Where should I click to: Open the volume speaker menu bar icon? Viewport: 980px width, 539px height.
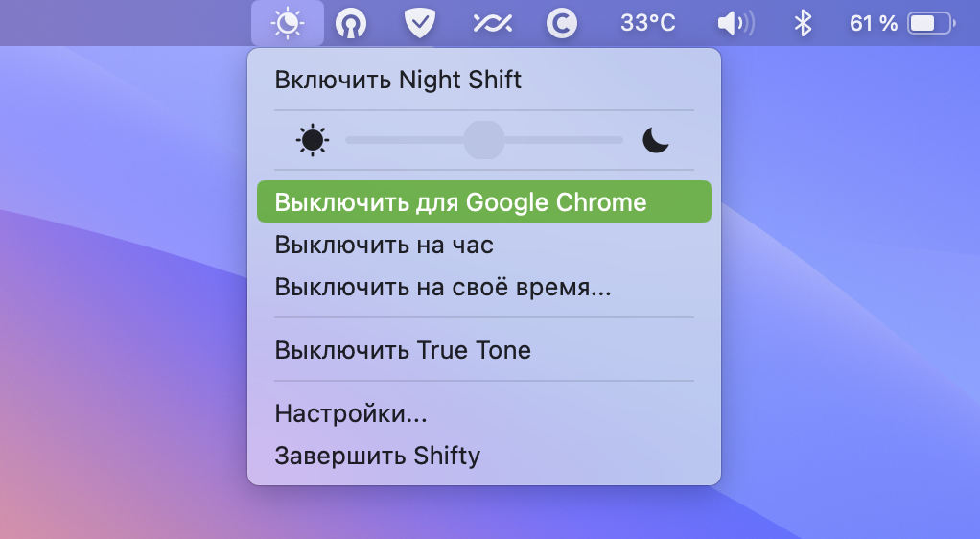click(735, 24)
